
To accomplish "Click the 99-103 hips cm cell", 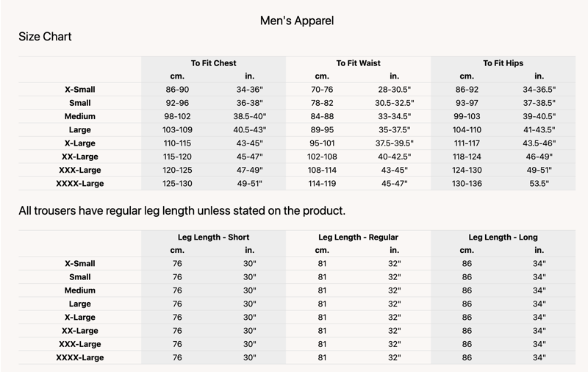I will (467, 117).
